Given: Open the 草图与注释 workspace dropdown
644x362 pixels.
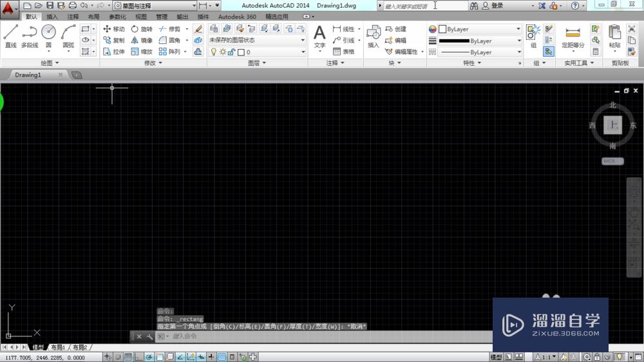Looking at the screenshot, I should (x=155, y=6).
